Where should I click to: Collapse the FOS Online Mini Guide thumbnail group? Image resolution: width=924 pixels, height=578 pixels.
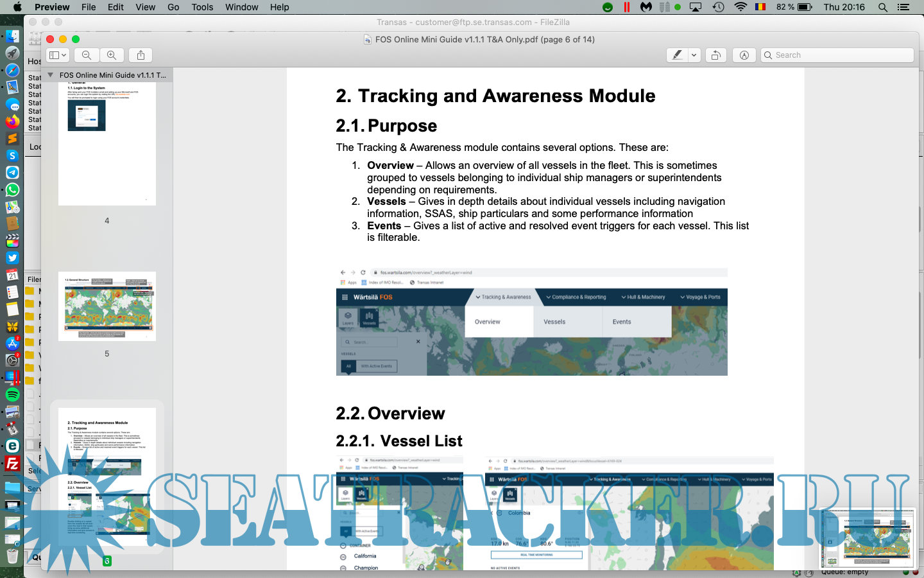pyautogui.click(x=51, y=75)
